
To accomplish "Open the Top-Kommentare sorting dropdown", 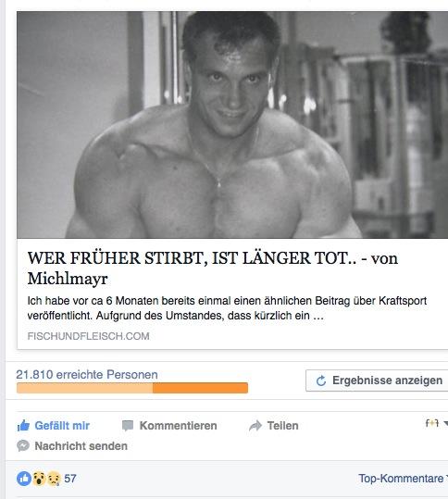I will [403, 478].
